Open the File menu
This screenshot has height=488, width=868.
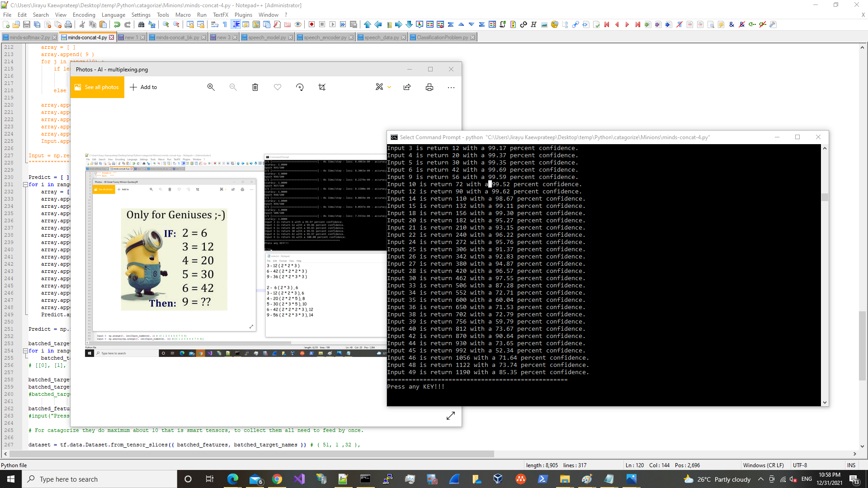[7, 14]
